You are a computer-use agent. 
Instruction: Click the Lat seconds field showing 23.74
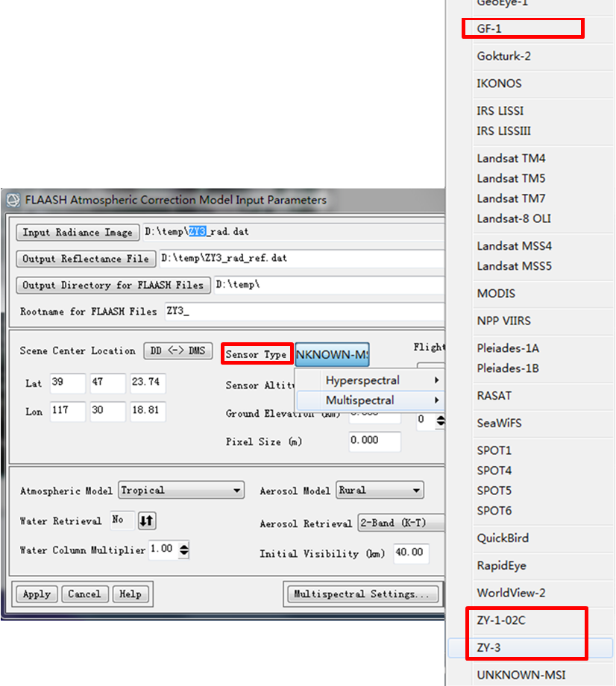(148, 383)
